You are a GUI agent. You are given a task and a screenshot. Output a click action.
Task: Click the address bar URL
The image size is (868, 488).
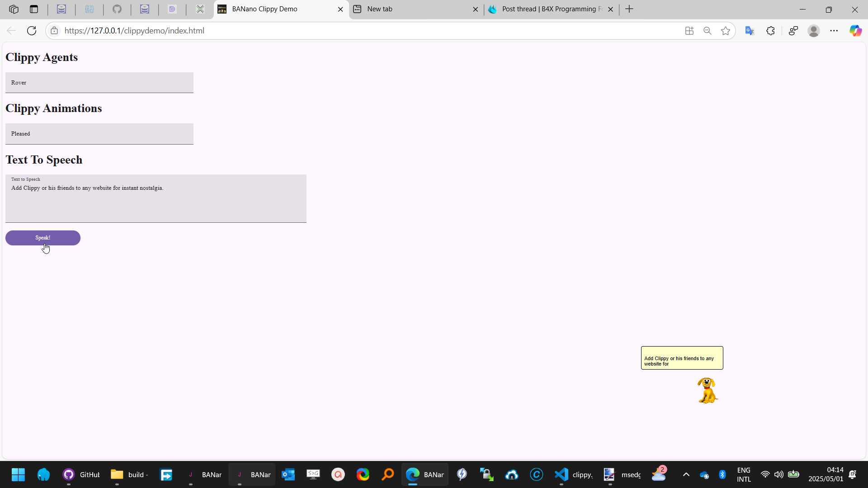(134, 31)
